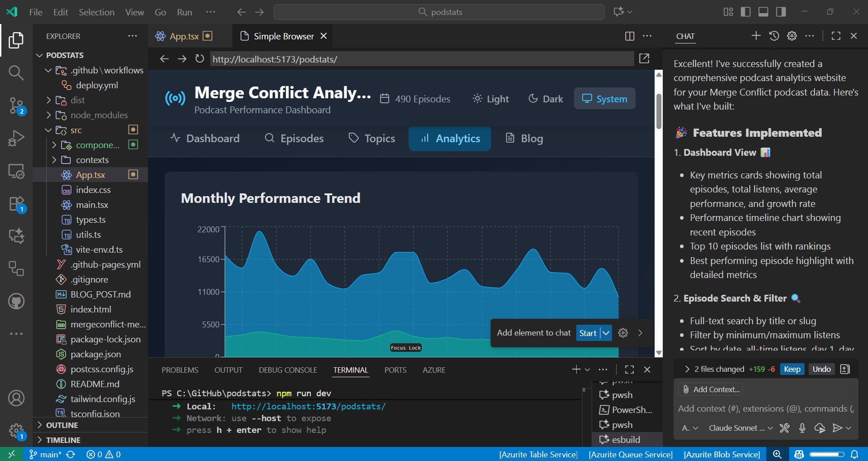Collapse the src folder

tap(48, 130)
